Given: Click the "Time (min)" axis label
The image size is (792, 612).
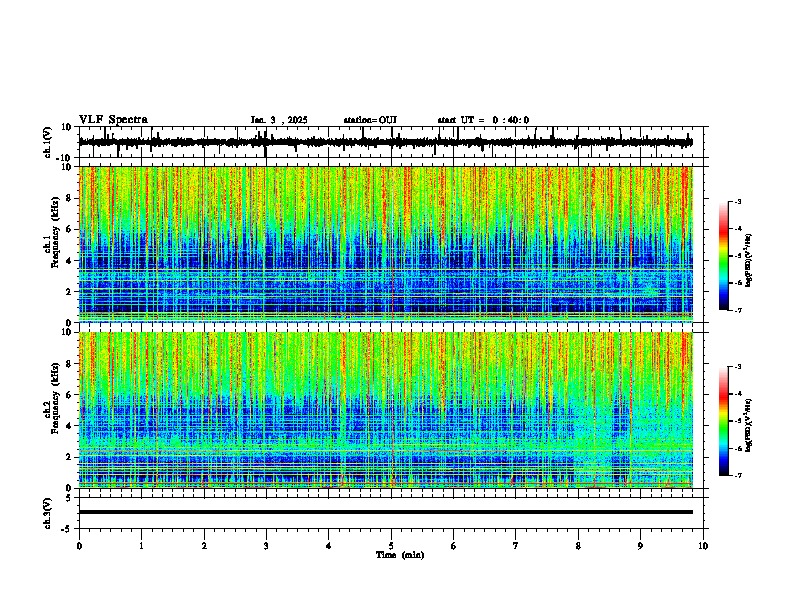Looking at the screenshot, I should click(x=400, y=555).
